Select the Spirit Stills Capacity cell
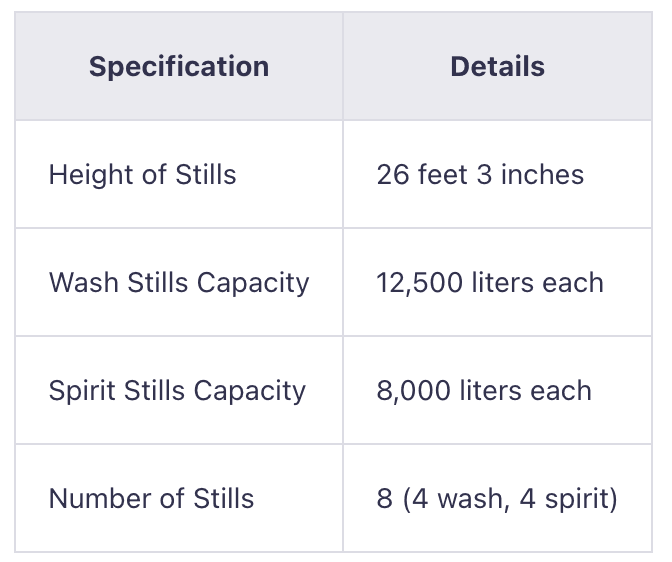The width and height of the screenshot is (672, 562). tap(177, 391)
